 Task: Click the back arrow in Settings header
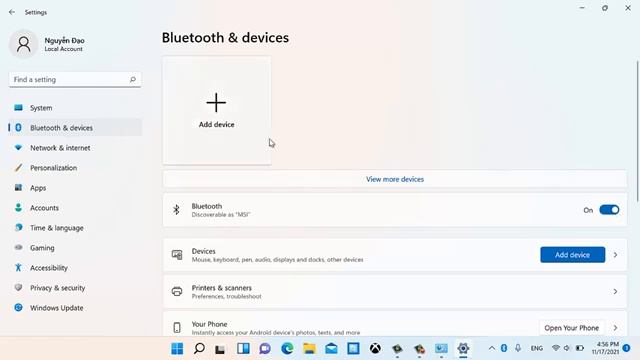tap(12, 12)
